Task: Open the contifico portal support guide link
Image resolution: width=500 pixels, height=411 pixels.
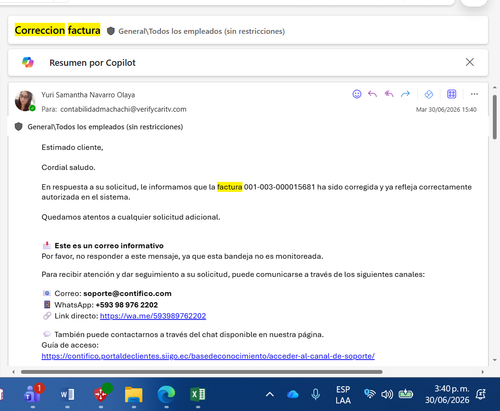Action: (x=208, y=356)
